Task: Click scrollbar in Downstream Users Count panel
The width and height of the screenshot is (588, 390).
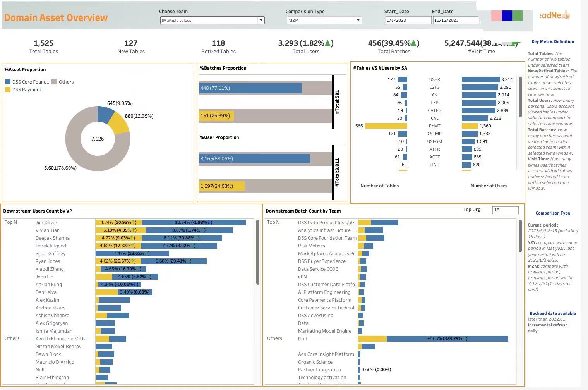Action: point(257,252)
